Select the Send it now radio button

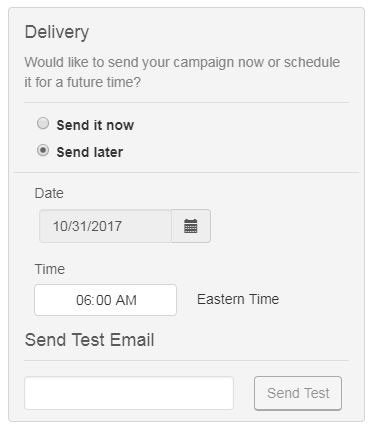[x=43, y=124]
